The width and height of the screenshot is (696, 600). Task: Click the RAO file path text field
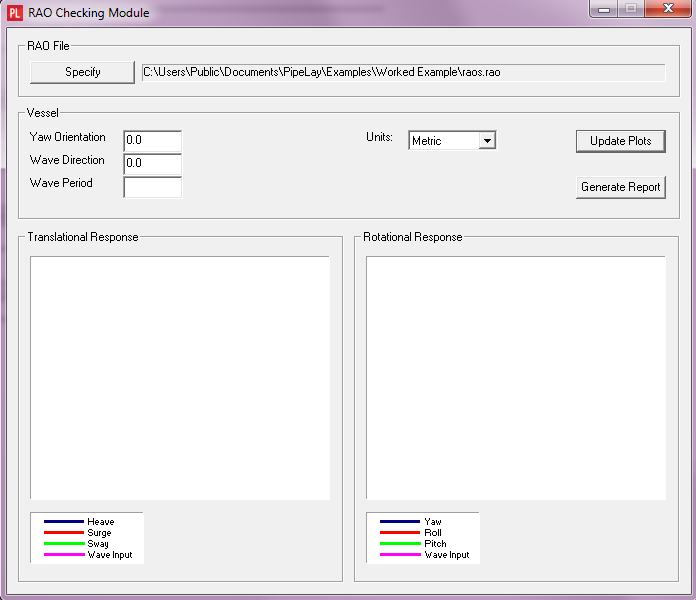point(403,72)
